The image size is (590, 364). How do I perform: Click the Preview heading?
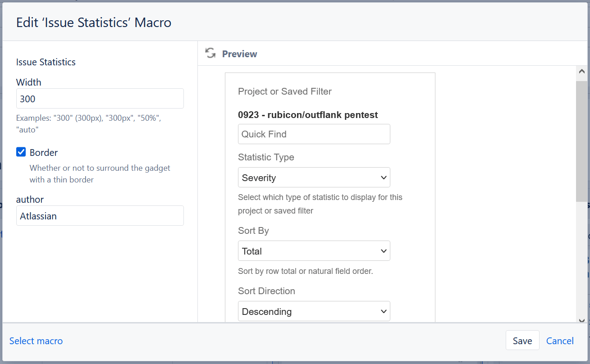coord(239,54)
